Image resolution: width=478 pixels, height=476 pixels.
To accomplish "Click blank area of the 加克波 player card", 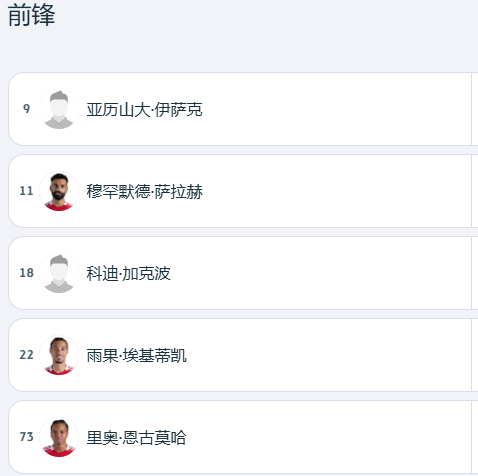I will pos(333,273).
